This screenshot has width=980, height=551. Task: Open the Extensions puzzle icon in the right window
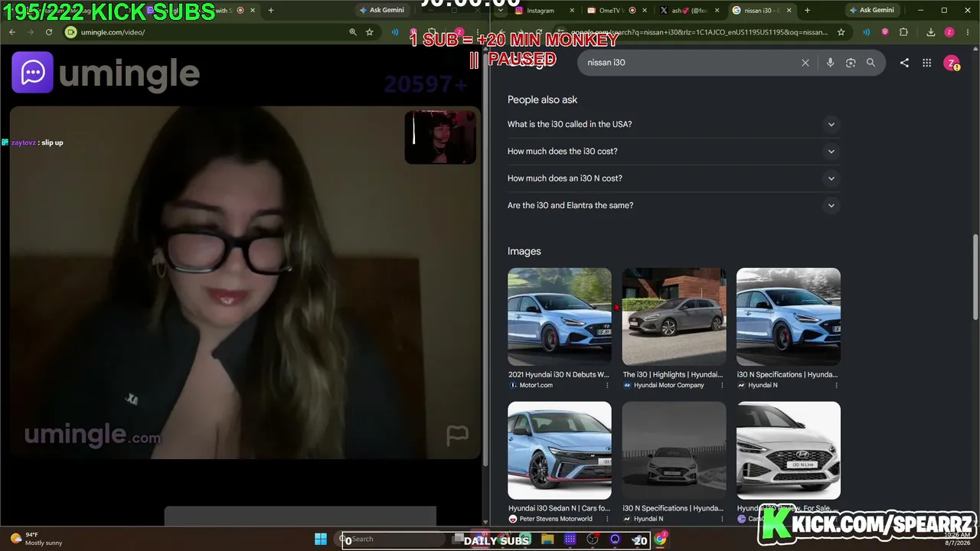point(903,32)
